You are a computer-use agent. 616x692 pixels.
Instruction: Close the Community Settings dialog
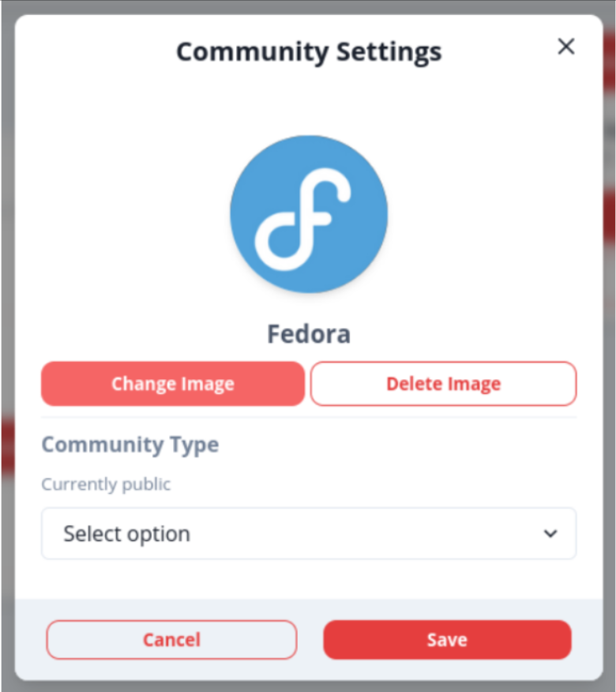tap(565, 47)
